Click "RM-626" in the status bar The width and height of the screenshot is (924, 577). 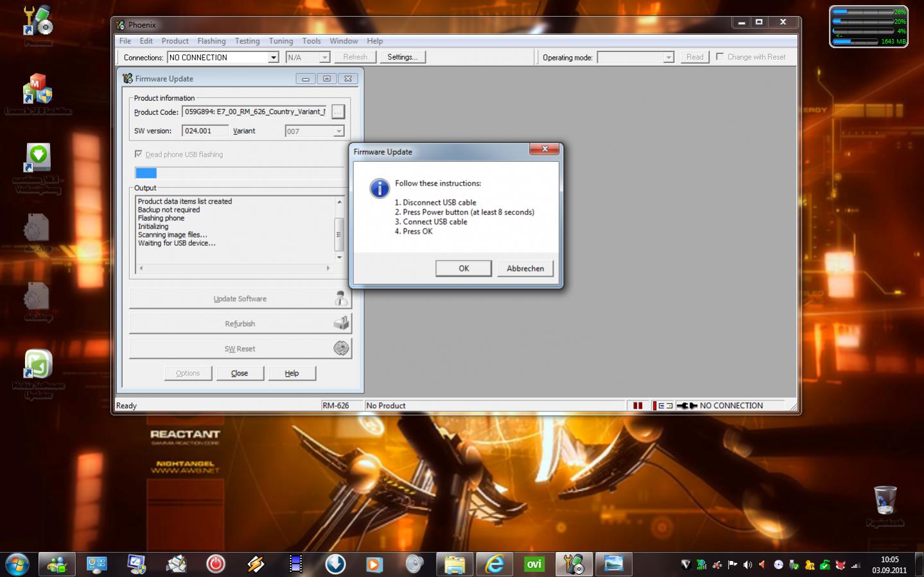(x=336, y=406)
